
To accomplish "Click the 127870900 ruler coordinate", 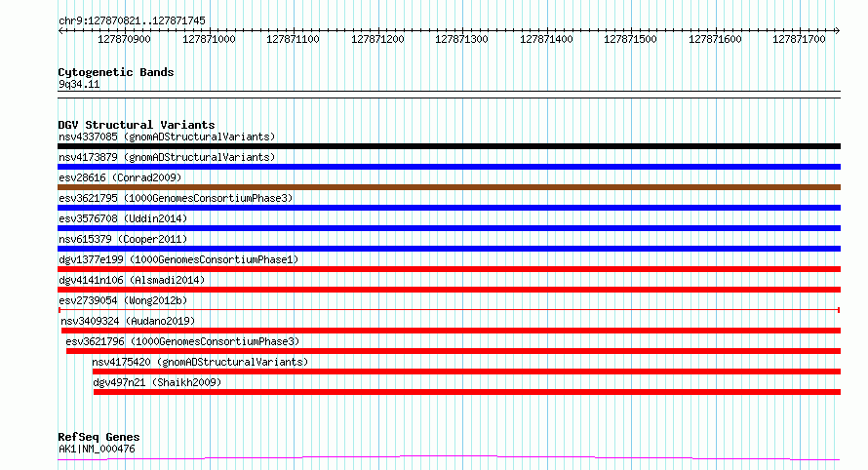I will (x=124, y=39).
